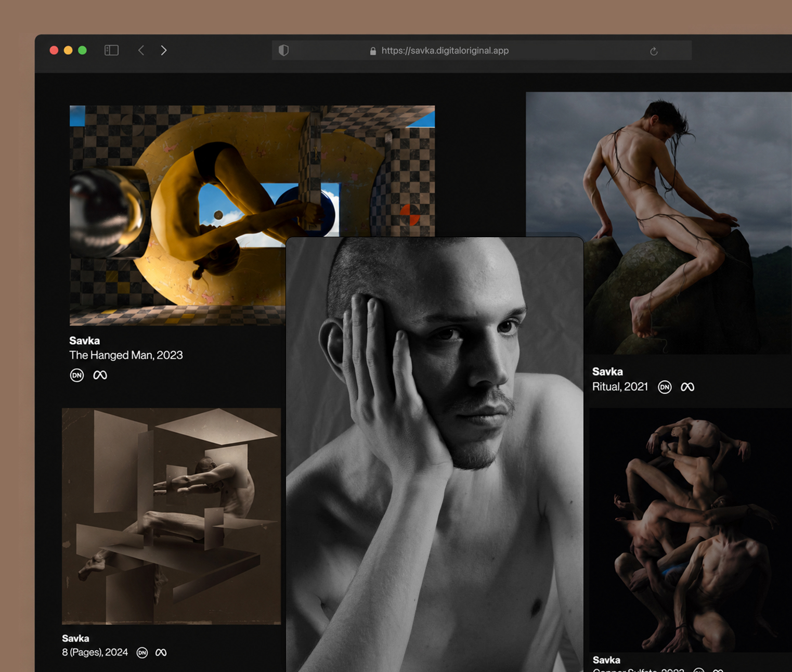Screen dimensions: 792x672
Task: Click the Savka name above Ritual
Action: coord(607,372)
